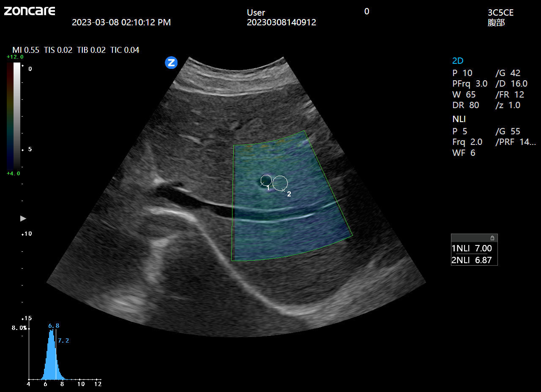The width and height of the screenshot is (541, 392).
Task: Click the grayscale color map bar
Action: pyautogui.click(x=16, y=115)
